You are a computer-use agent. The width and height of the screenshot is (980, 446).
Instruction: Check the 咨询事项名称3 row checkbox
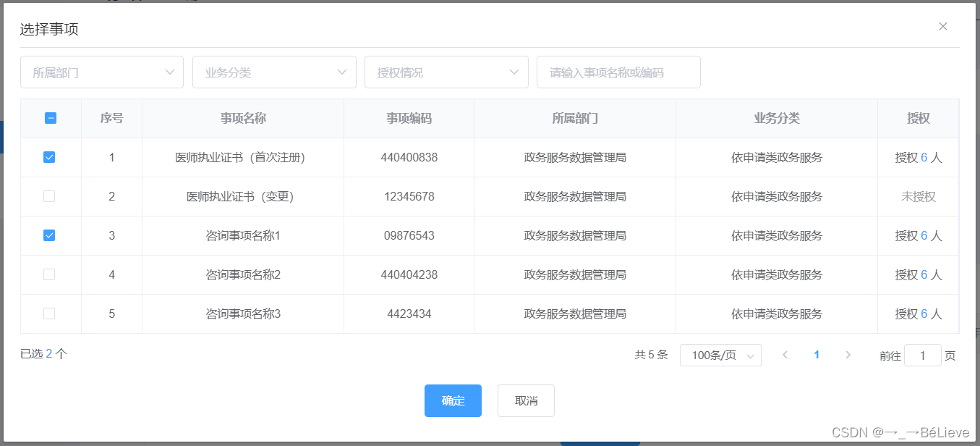click(x=51, y=314)
